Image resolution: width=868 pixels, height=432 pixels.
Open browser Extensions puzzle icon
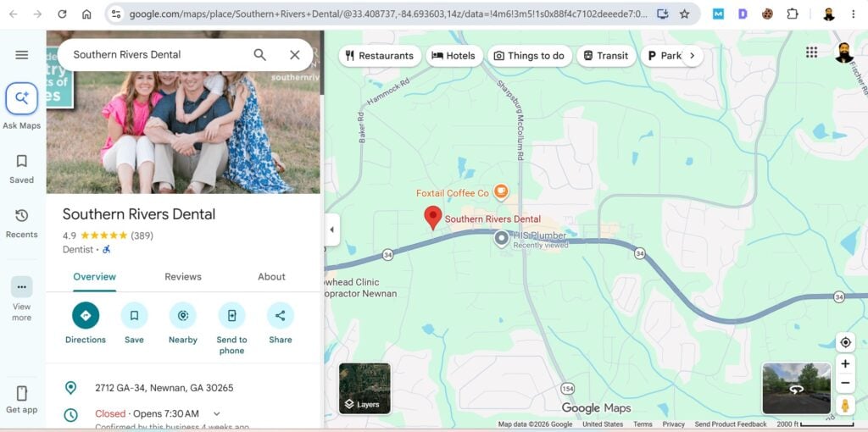(793, 14)
